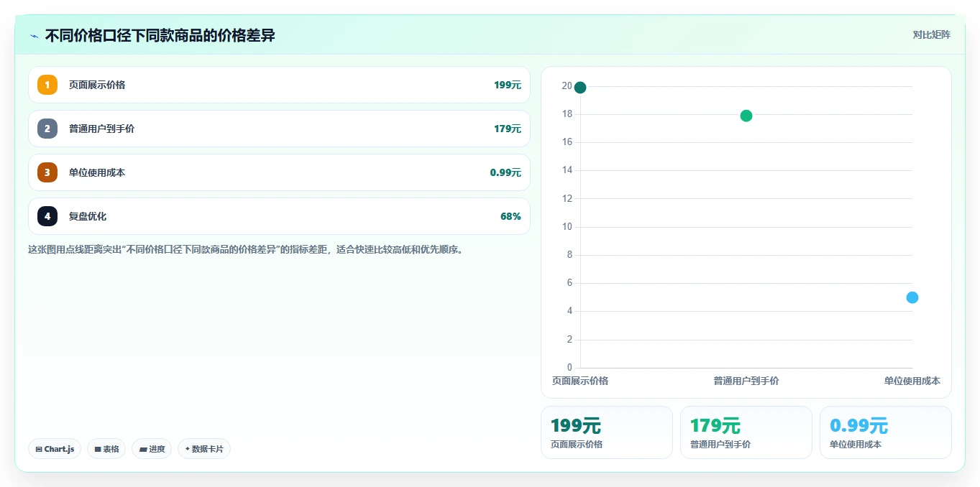Click the orange number 1 badge
Viewport: 980px width, 487px height.
click(x=47, y=85)
